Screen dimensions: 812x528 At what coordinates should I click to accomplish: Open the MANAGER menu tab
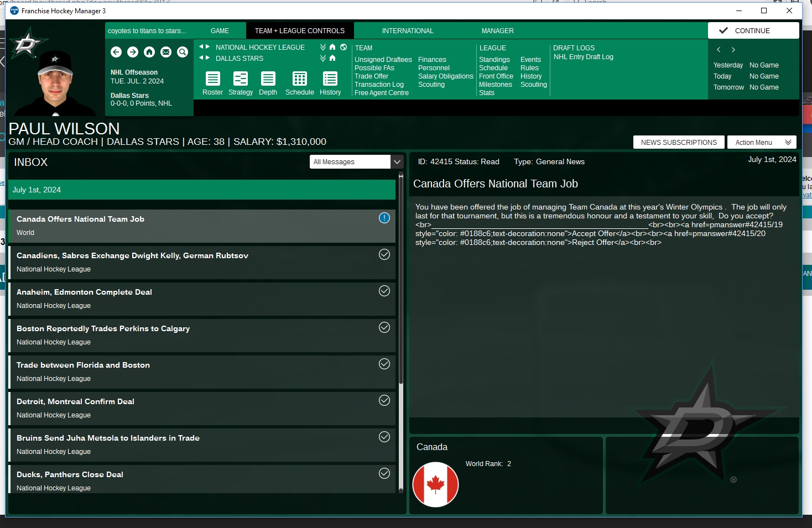click(498, 31)
